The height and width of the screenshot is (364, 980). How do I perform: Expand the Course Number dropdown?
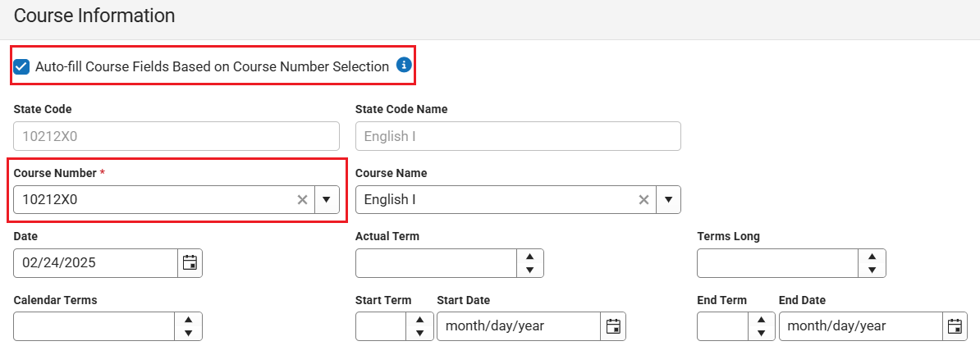click(326, 199)
